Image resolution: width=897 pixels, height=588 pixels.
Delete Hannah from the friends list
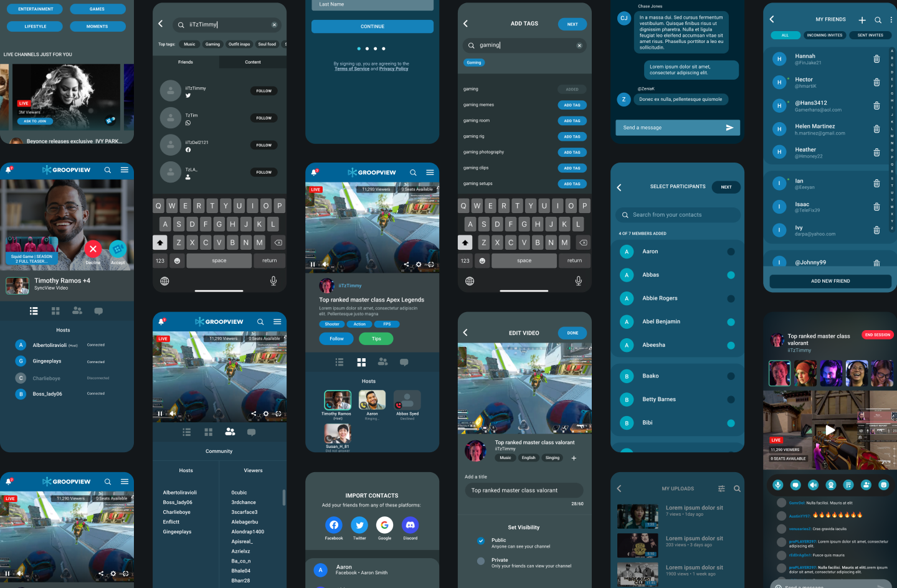coord(876,59)
